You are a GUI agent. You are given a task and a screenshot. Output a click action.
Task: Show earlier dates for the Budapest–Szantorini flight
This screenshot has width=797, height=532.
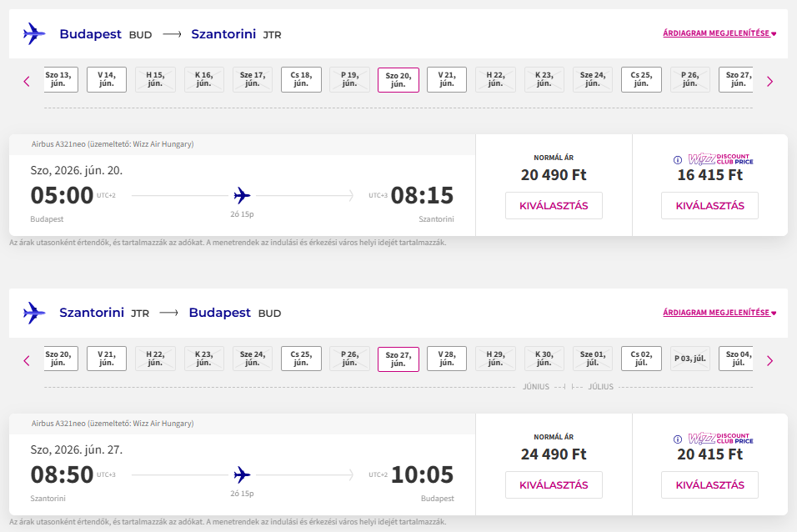pos(27,81)
